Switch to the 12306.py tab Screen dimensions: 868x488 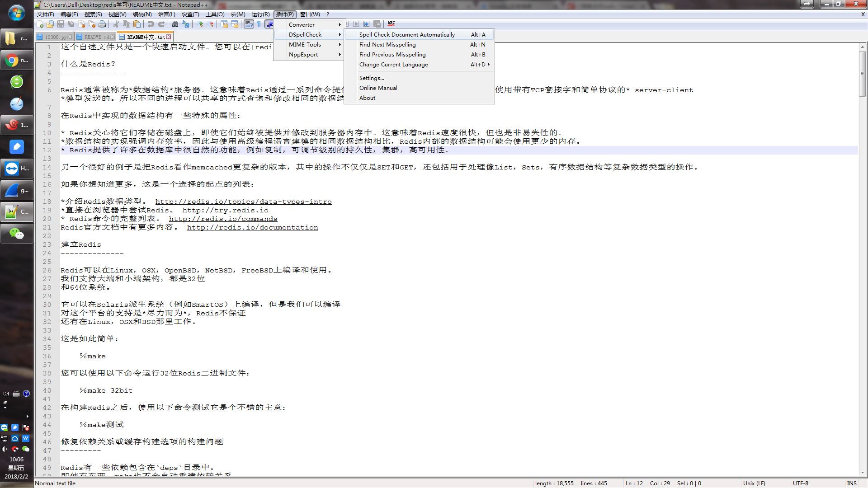point(55,37)
